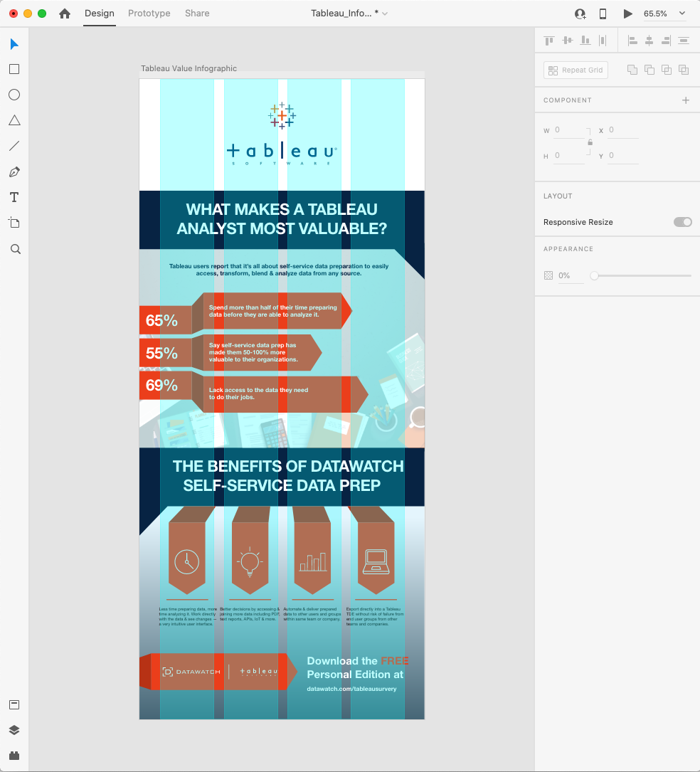This screenshot has height=772, width=700.
Task: Click datawatch.com/tableausurvery text on artboard
Action: [x=352, y=689]
